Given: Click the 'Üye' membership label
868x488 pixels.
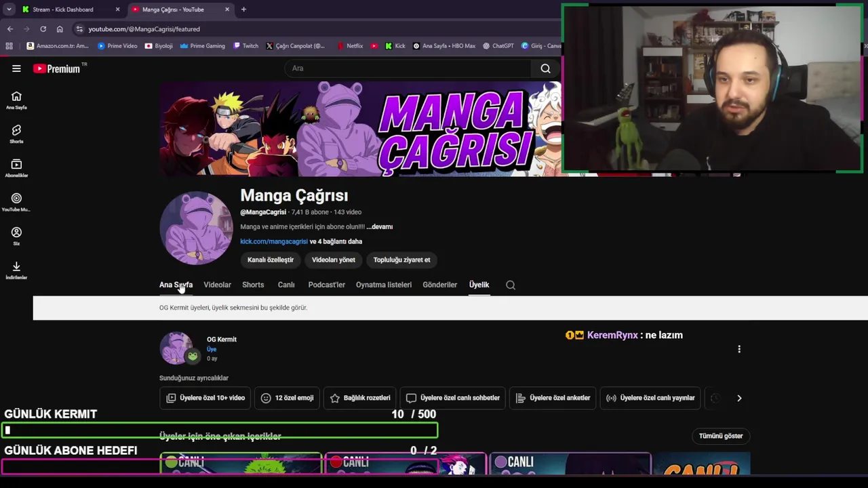Looking at the screenshot, I should click(212, 349).
